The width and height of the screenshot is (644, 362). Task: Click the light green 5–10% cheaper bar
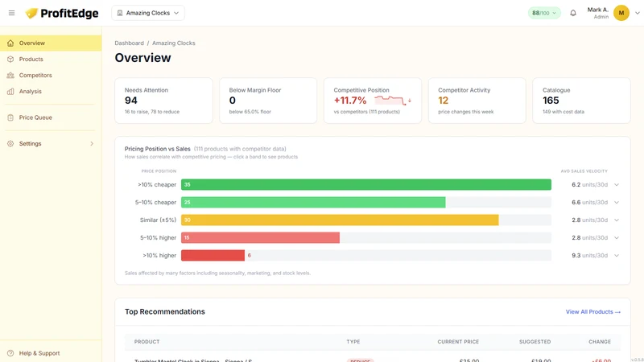click(313, 203)
